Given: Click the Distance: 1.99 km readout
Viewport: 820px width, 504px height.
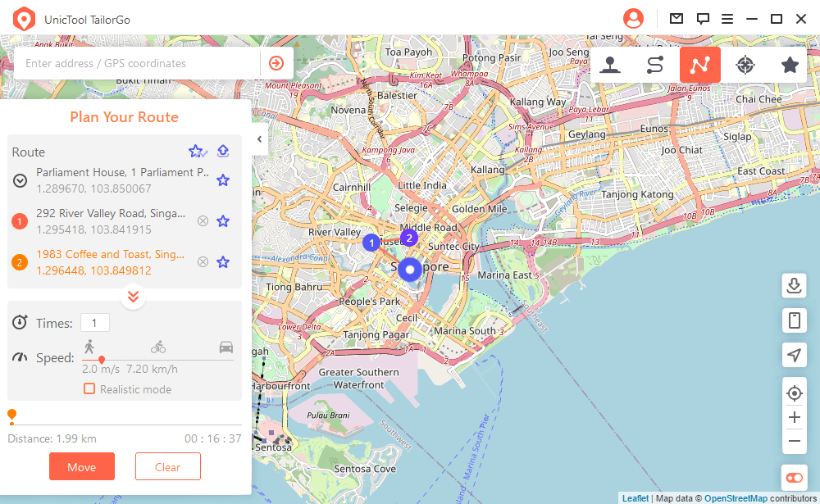Looking at the screenshot, I should [52, 438].
